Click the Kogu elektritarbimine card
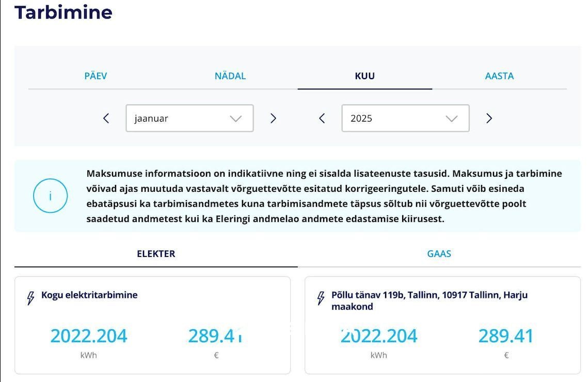The height and width of the screenshot is (382, 588). [153, 325]
